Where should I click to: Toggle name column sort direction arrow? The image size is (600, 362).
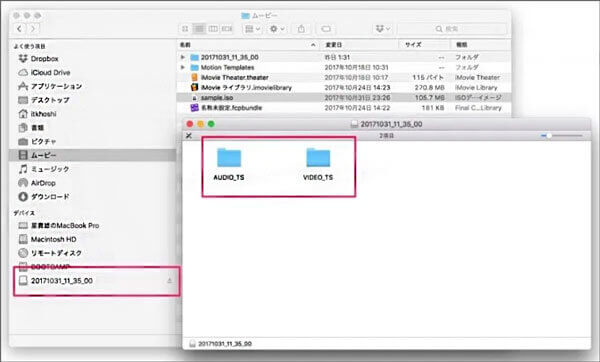click(x=313, y=45)
